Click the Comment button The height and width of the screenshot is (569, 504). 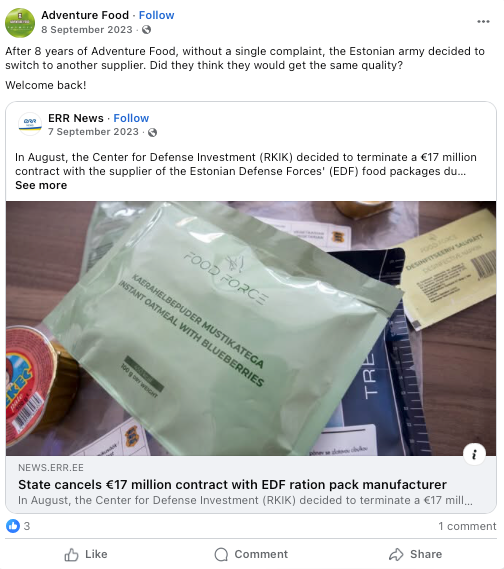(x=251, y=554)
